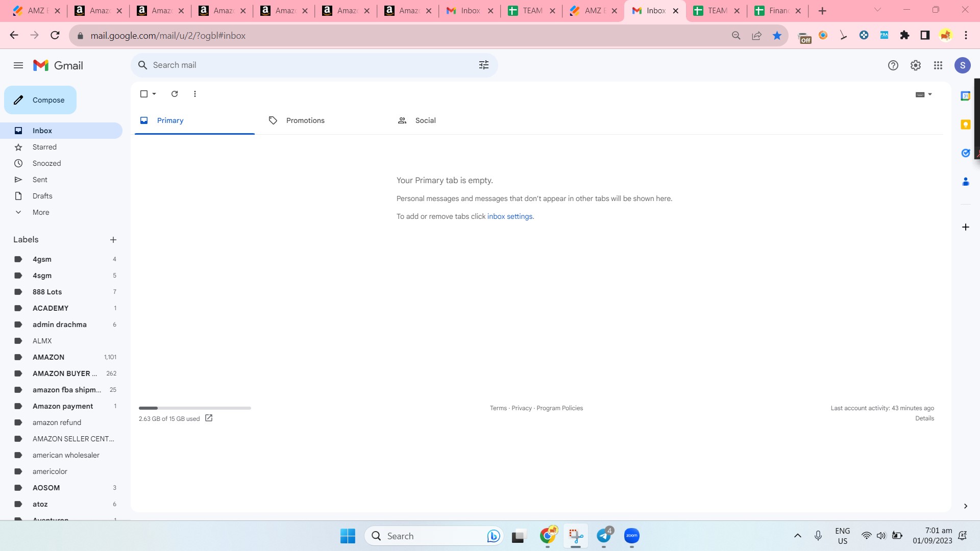This screenshot has height=551, width=980.
Task: Open Google Tasks side panel icon
Action: coord(965,153)
